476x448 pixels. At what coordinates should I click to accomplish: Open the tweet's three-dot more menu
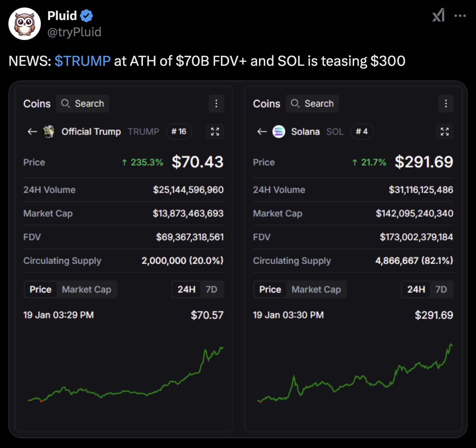tap(460, 16)
